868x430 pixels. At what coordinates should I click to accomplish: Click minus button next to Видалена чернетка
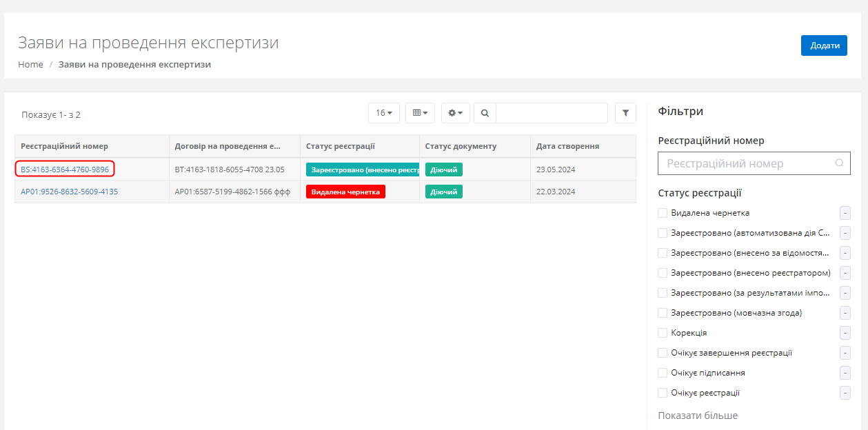coord(845,213)
